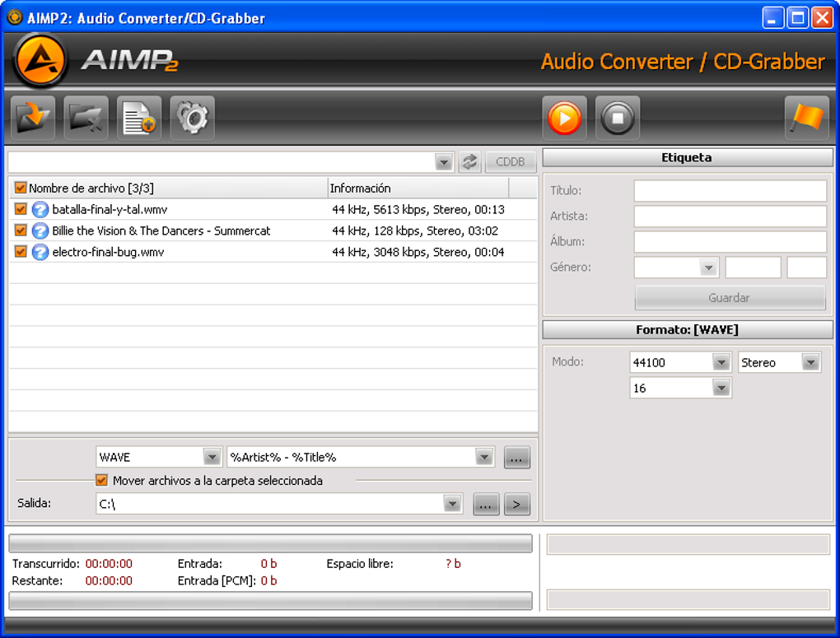The height and width of the screenshot is (638, 840).
Task: Click the AIMP orange logo
Action: pos(40,60)
